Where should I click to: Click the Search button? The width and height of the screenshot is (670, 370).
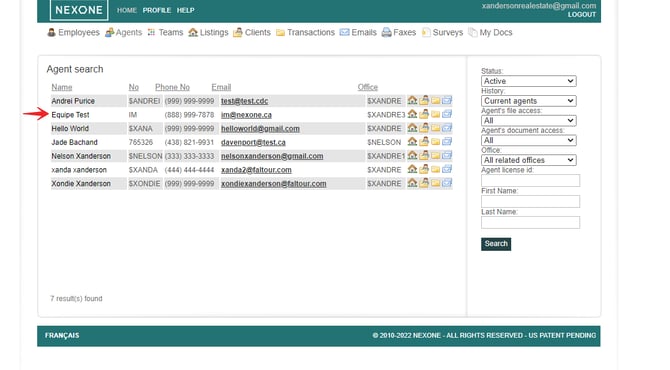click(496, 244)
